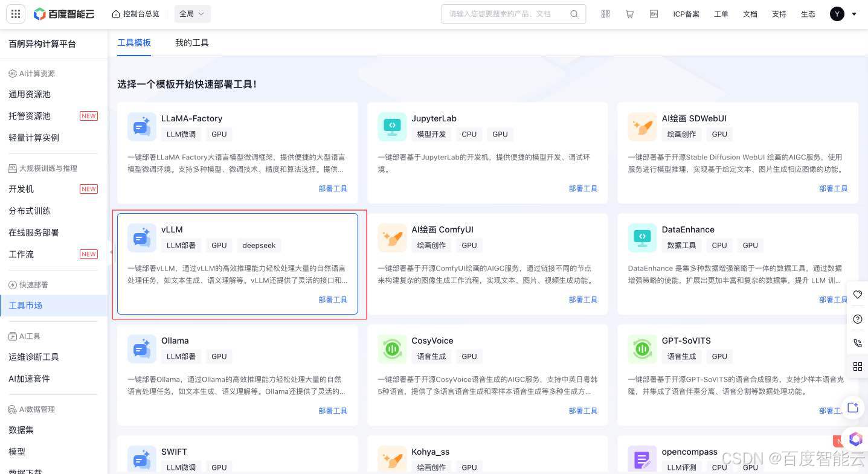Open the 工单 header link
Screen dimensions: 868x474
pyautogui.click(x=721, y=14)
